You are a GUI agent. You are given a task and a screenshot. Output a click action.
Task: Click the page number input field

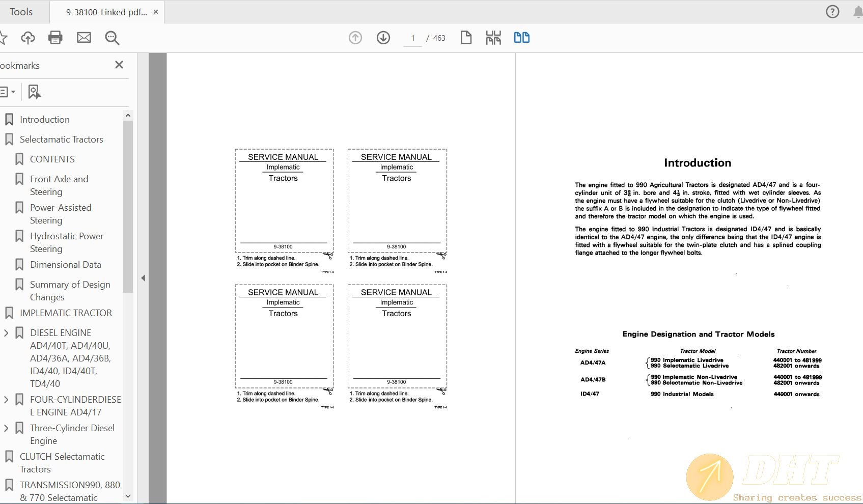click(x=413, y=38)
